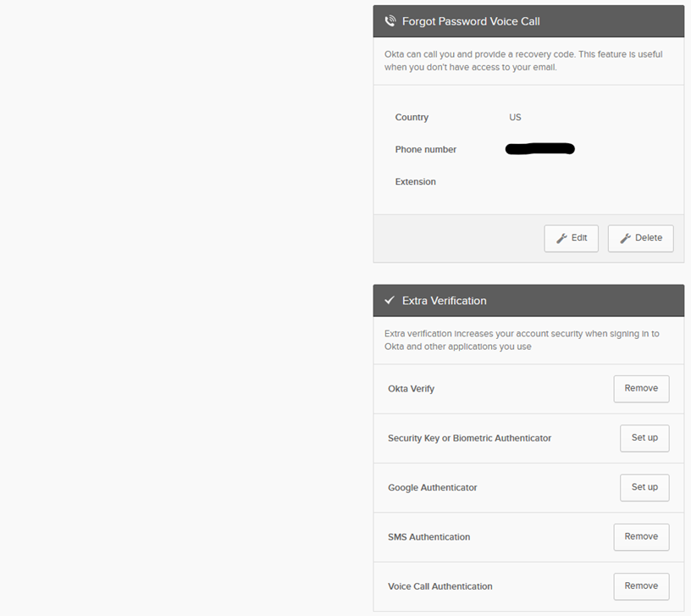Screen dimensions: 691x616
Task: Click the Okta Verify row label
Action: point(412,388)
